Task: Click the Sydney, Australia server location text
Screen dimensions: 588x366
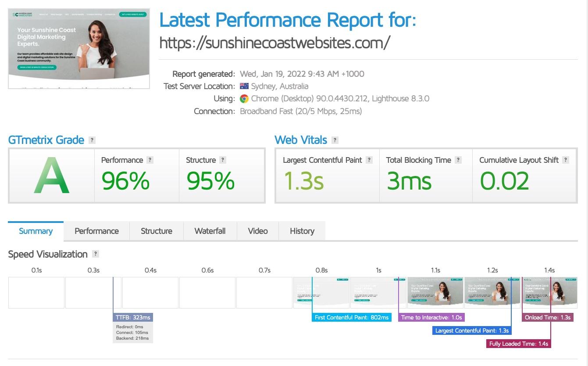Action: 280,86
